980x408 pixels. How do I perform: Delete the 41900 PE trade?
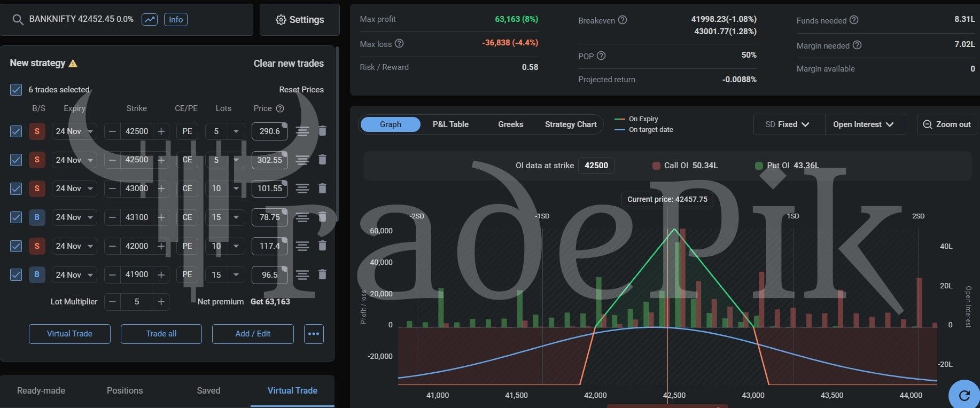click(x=322, y=274)
